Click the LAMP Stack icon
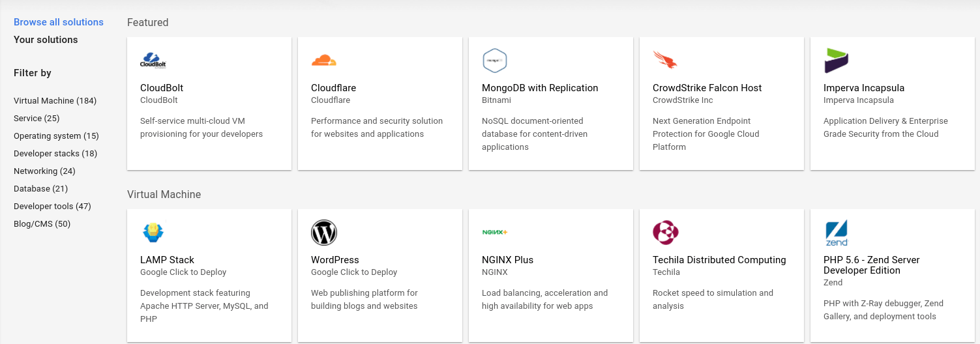The width and height of the screenshot is (980, 344). pos(153,233)
